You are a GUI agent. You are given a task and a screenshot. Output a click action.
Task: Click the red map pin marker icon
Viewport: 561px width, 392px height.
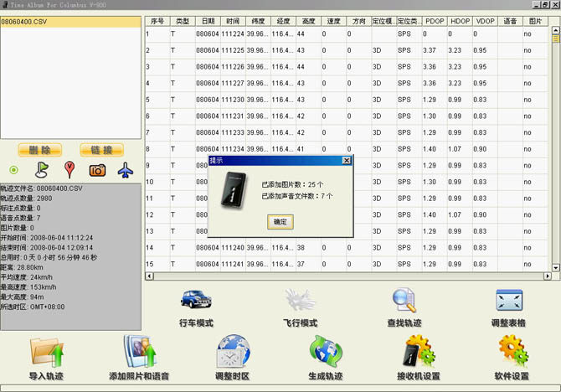tap(69, 170)
